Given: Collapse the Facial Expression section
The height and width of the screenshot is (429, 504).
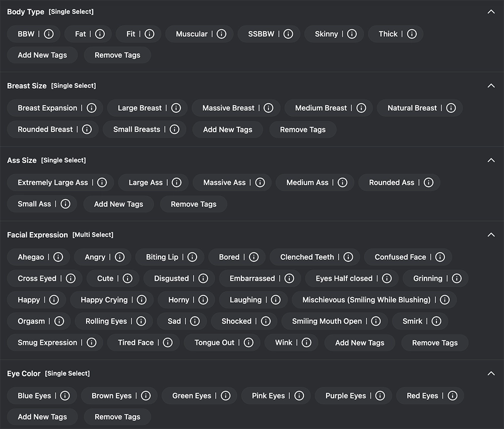Looking at the screenshot, I should (491, 235).
